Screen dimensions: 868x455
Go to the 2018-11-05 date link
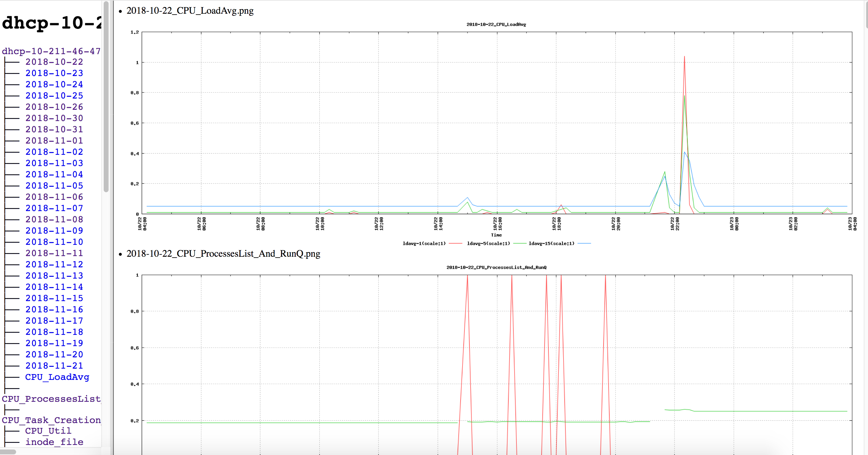(54, 186)
